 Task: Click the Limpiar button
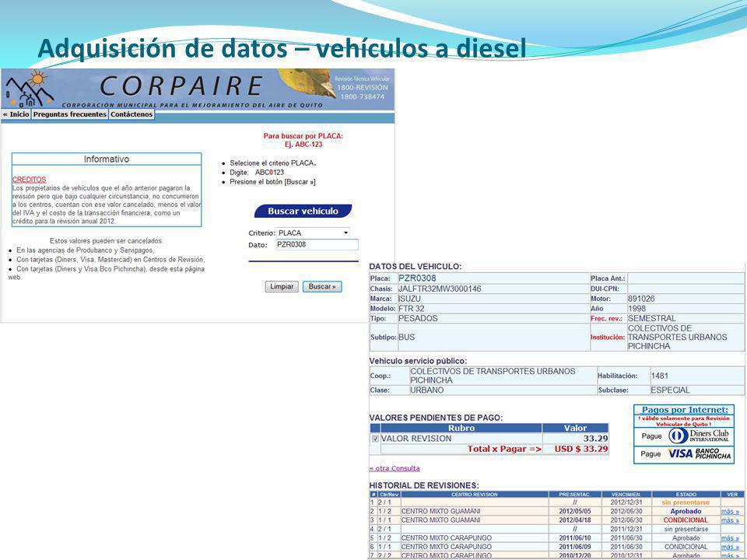coord(282,287)
